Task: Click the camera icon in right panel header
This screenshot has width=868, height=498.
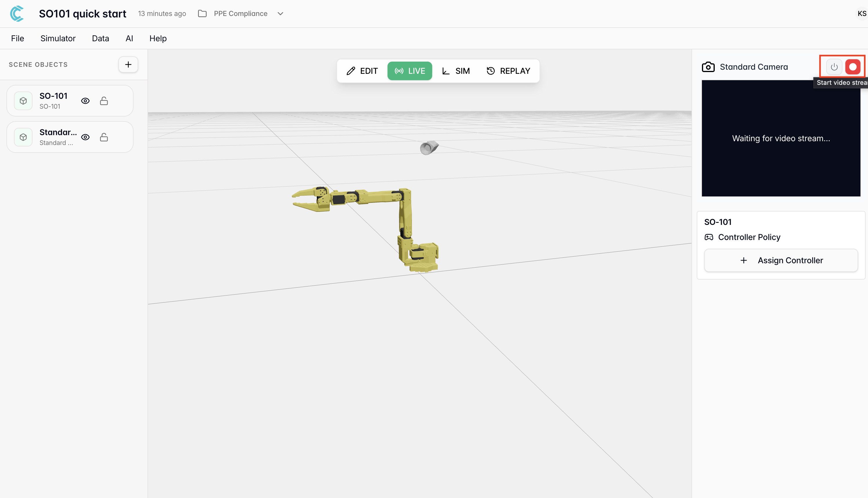Action: 708,67
